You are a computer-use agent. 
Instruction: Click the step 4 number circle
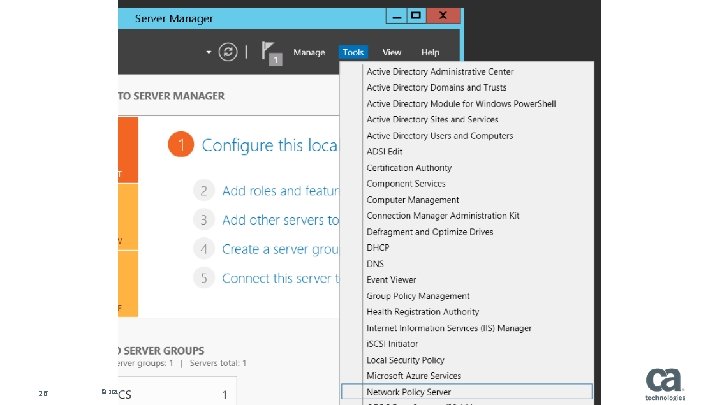pos(204,249)
